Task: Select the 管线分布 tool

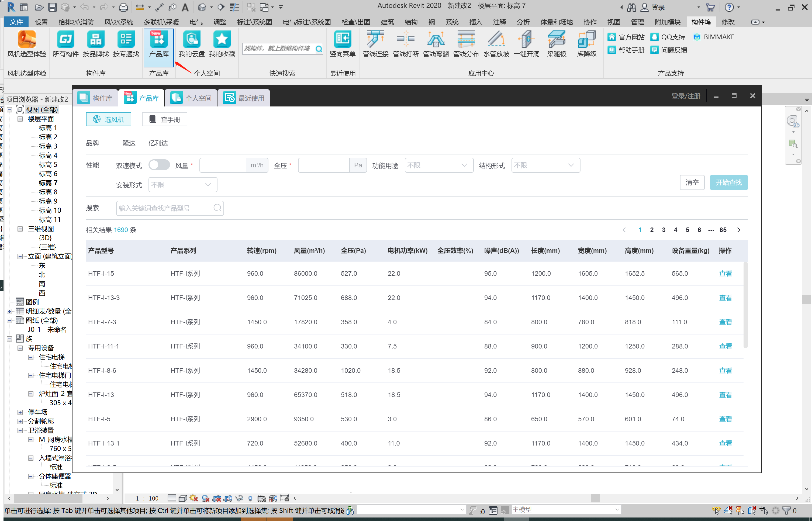Action: click(466, 44)
